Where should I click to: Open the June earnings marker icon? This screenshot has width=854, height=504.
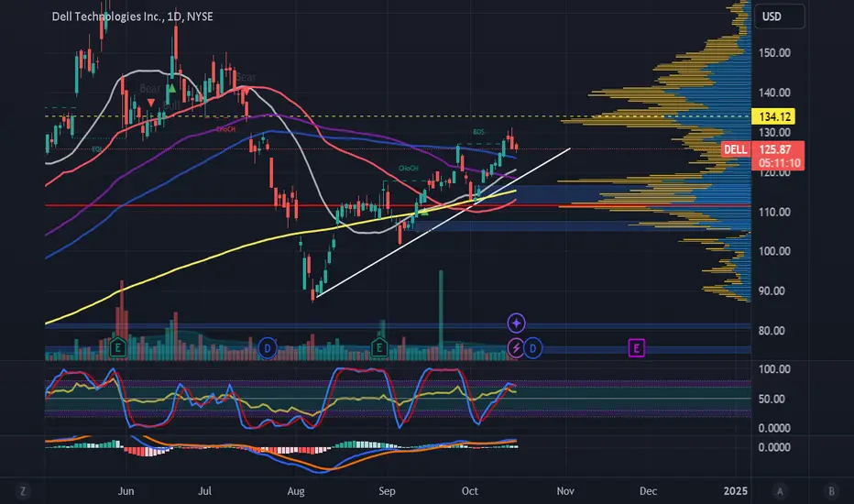coord(117,347)
